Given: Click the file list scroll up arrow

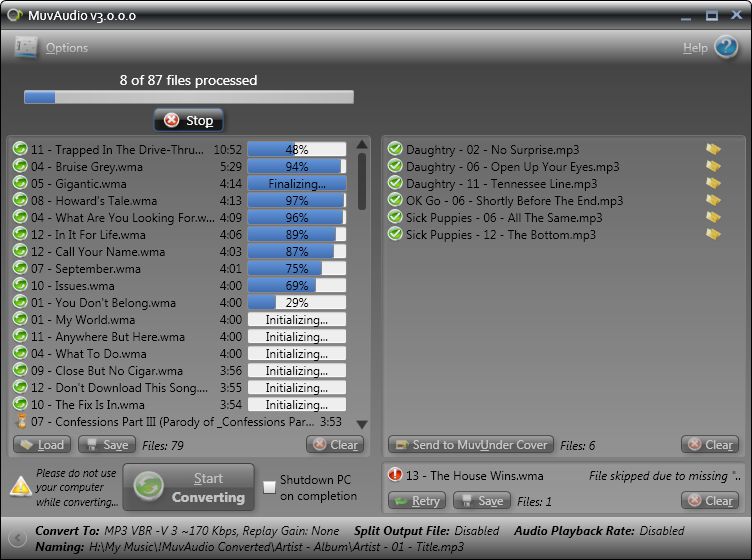Looking at the screenshot, I should (362, 144).
